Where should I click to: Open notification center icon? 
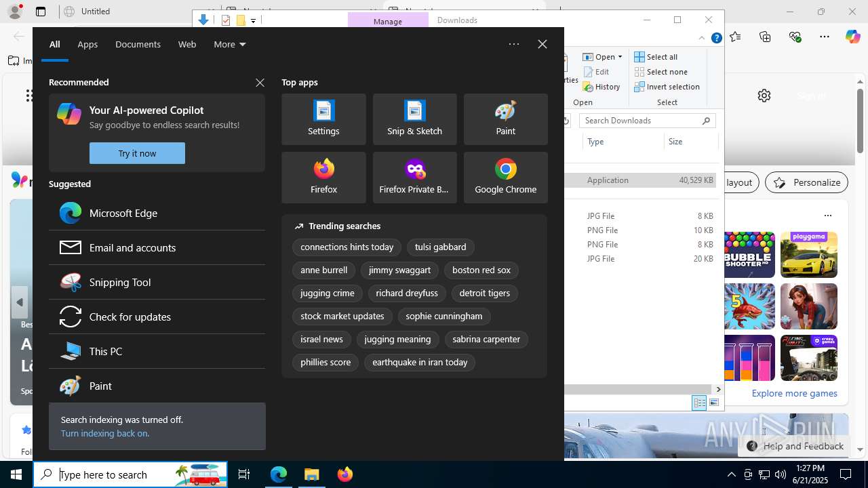[846, 474]
